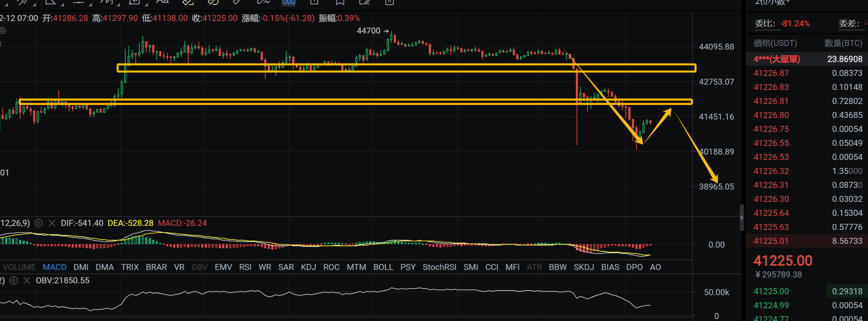Viewport: 868px width, 321px height.
Task: Toggle the crossed-eye visibility icon
Action: point(3,31)
